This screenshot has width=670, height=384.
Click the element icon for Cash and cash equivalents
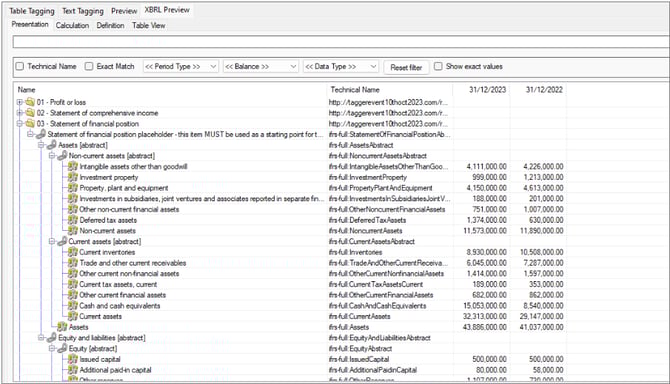[73, 305]
